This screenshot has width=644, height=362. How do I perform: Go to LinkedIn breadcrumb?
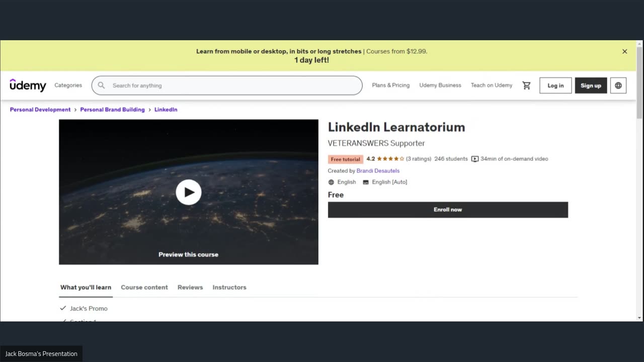tap(166, 110)
